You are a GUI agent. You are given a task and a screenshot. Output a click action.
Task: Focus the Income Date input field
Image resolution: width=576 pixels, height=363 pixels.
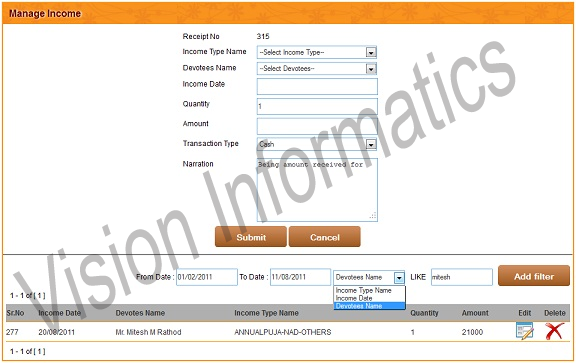pos(317,86)
